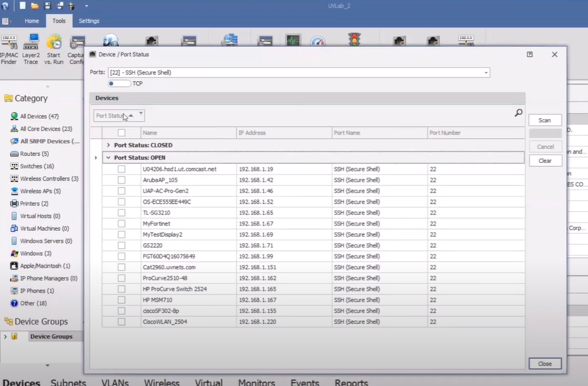The width and height of the screenshot is (588, 386).
Task: Expand the Port Status: CLOSED group
Action: [x=109, y=145]
